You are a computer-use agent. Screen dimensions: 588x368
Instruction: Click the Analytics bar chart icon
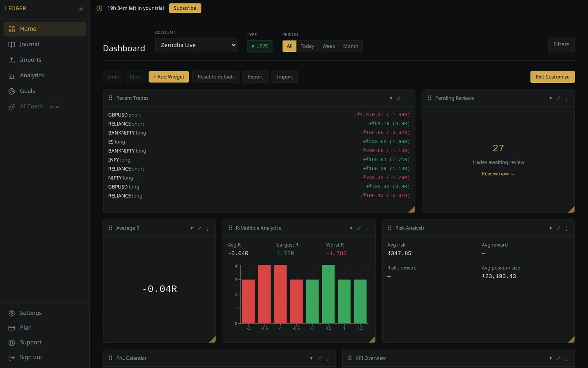click(x=12, y=75)
